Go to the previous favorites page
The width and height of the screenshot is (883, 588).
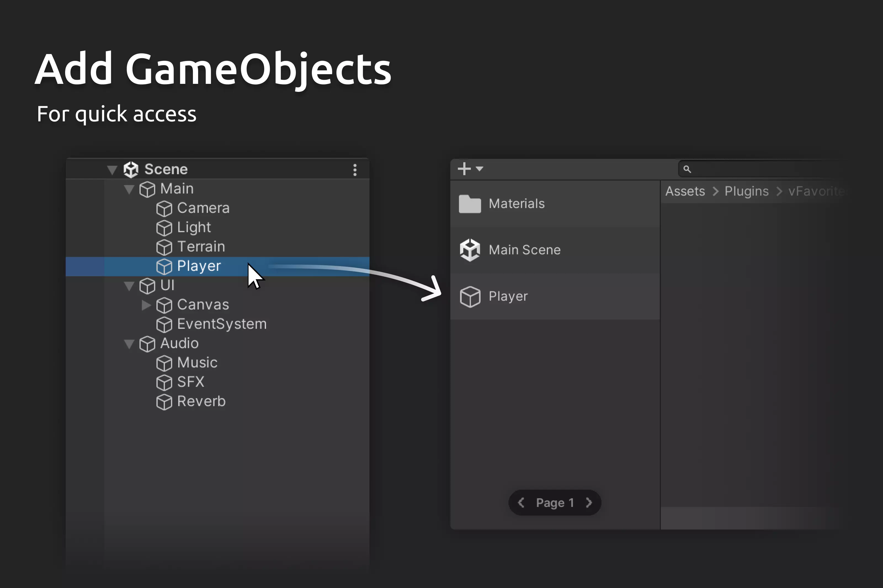[521, 503]
